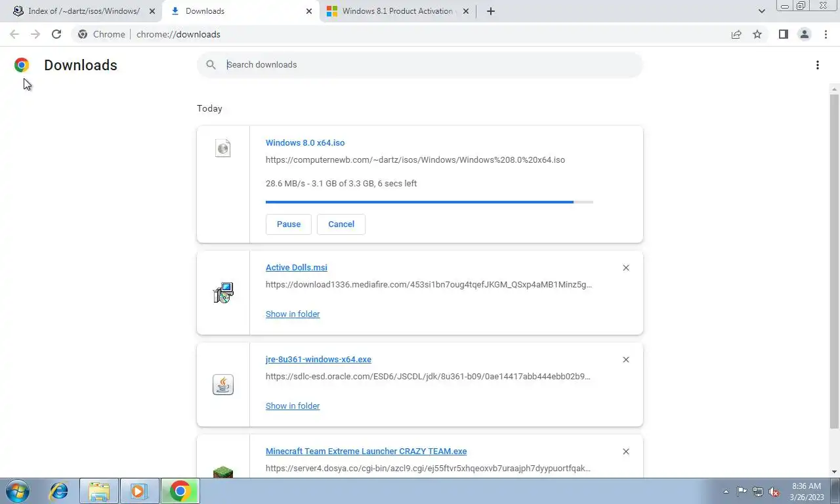Click the Windows 8.0 x64.iso file icon
This screenshot has width=840, height=504.
223,148
